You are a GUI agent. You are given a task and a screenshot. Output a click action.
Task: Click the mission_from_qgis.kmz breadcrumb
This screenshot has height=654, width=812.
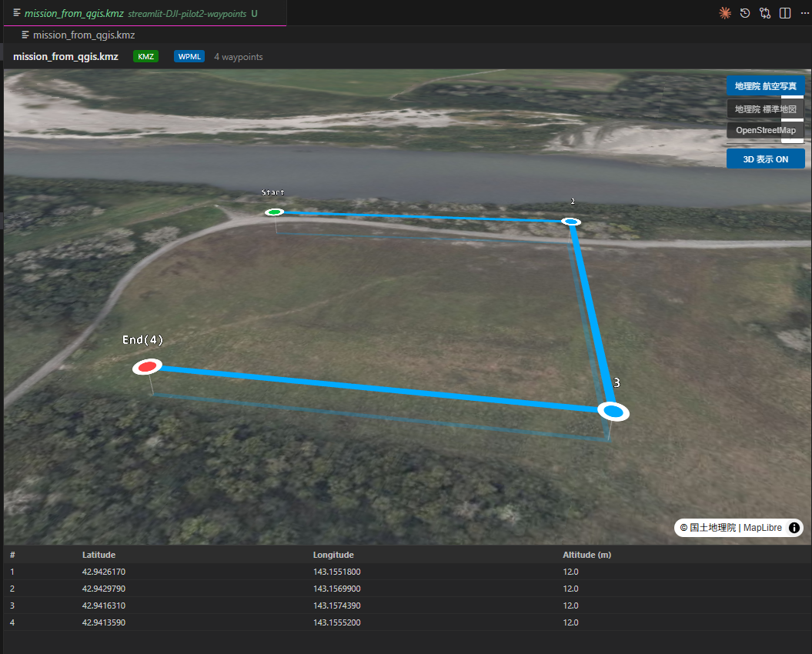[x=83, y=35]
